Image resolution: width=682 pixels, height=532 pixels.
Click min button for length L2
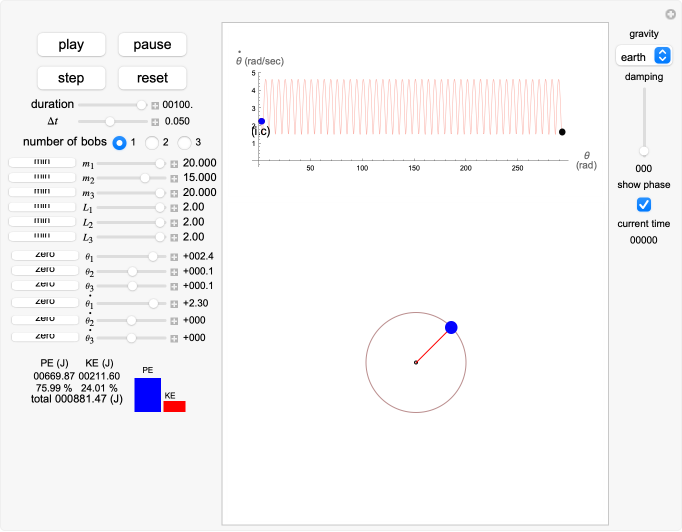pyautogui.click(x=42, y=222)
